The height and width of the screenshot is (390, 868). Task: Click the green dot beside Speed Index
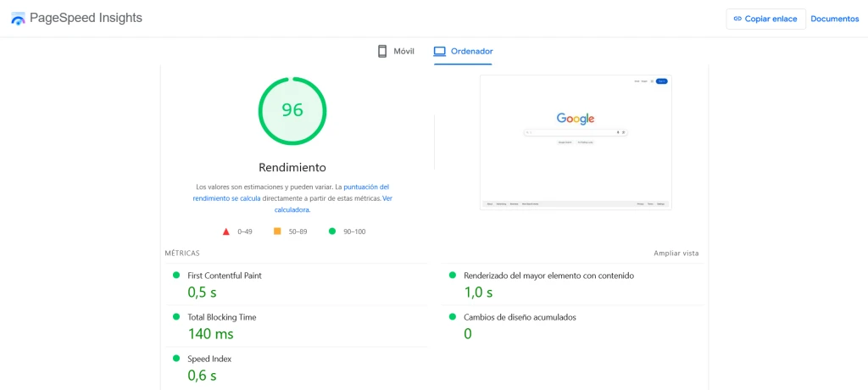pyautogui.click(x=176, y=359)
